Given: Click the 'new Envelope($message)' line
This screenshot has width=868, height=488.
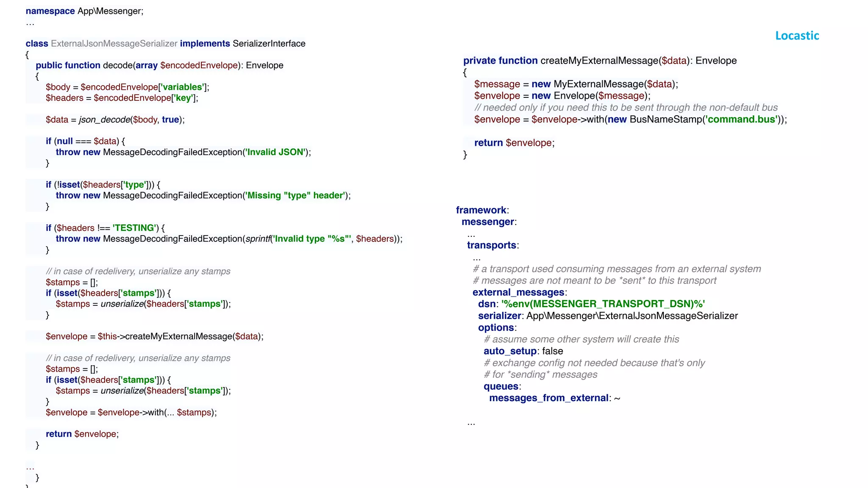Looking at the screenshot, I should click(x=562, y=96).
